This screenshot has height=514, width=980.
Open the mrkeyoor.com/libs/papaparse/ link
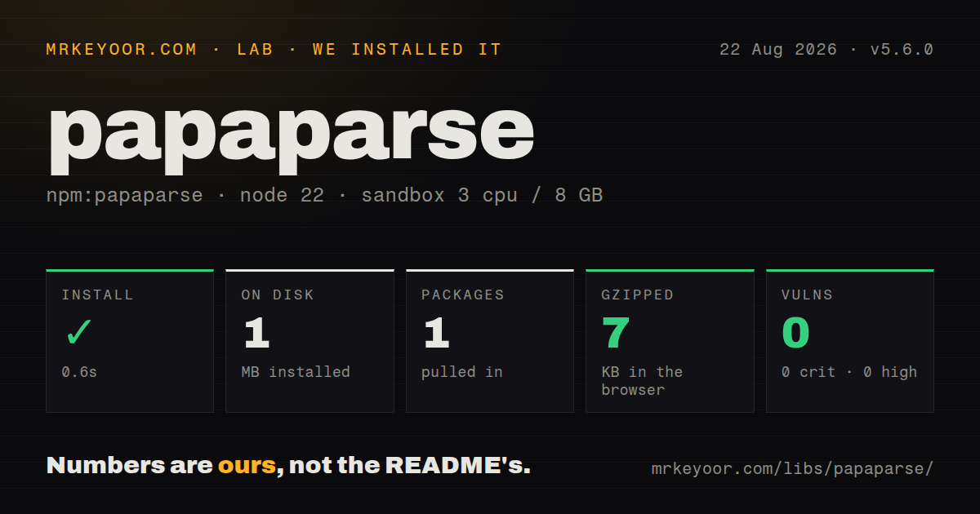[792, 469]
